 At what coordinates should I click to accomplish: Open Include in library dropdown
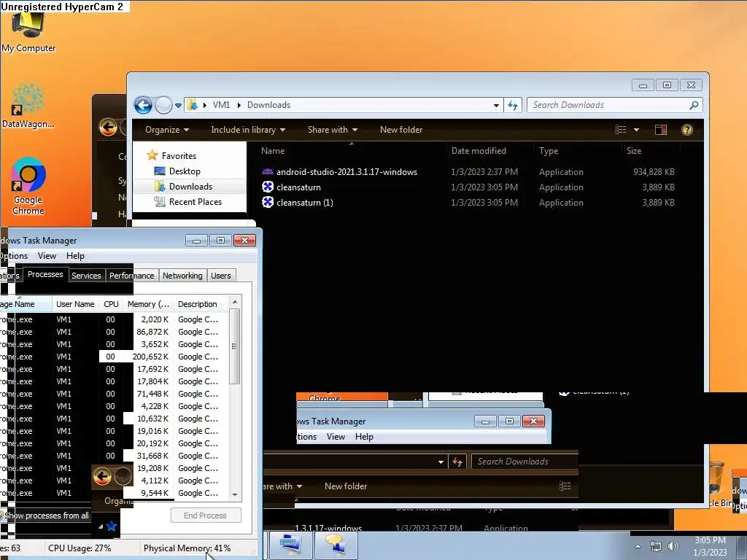click(248, 130)
